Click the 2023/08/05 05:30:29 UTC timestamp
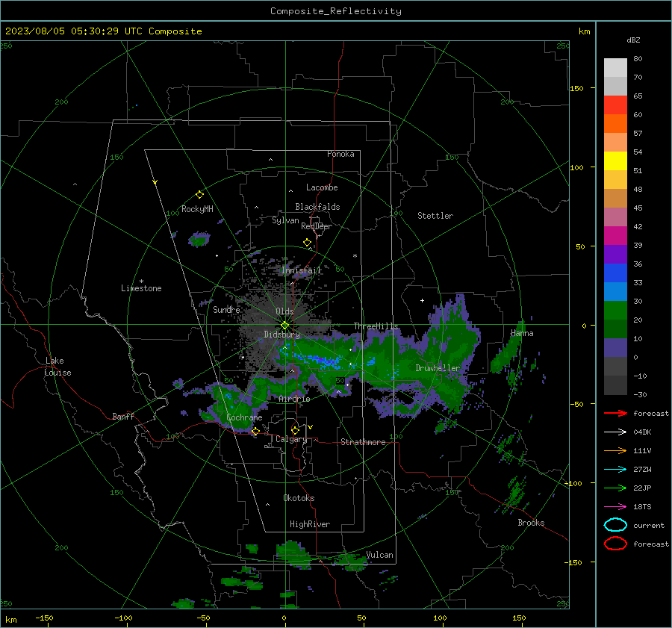 pos(103,31)
